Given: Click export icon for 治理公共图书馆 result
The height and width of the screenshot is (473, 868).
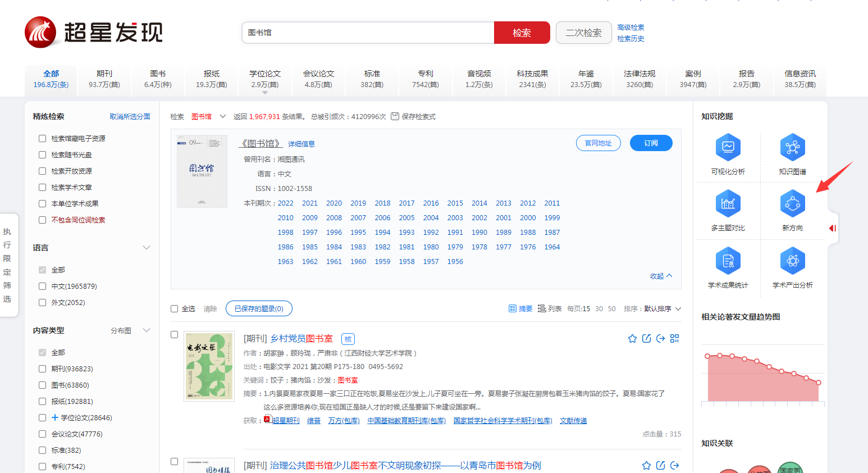Looking at the screenshot, I should pyautogui.click(x=660, y=465).
